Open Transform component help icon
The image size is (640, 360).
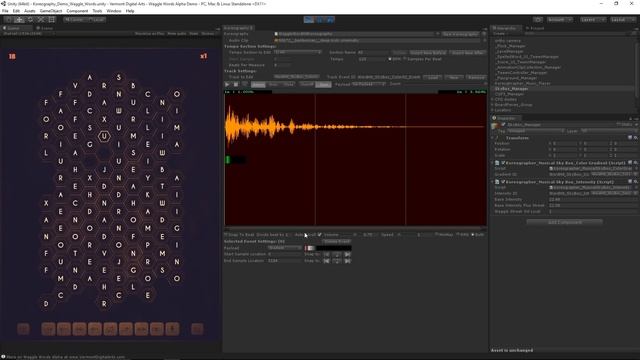pyautogui.click(x=630, y=138)
